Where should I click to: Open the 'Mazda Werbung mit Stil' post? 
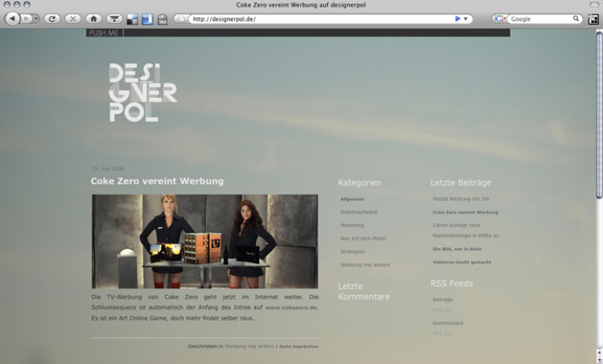460,199
